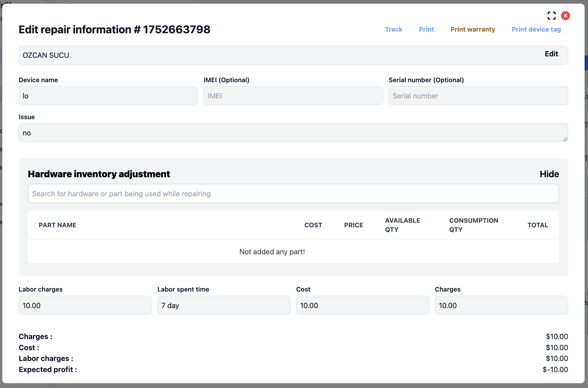Hide the hardware inventory adjustment section
Image resolution: width=588 pixels, height=388 pixels.
[549, 174]
